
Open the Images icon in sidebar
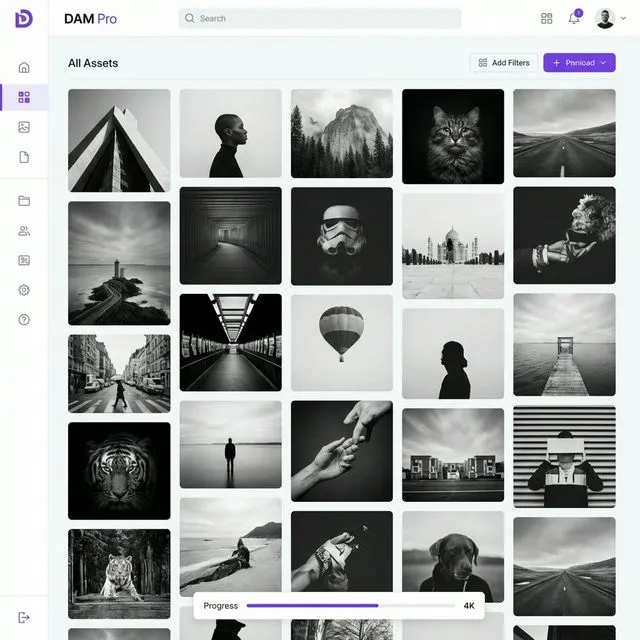pos(24,127)
